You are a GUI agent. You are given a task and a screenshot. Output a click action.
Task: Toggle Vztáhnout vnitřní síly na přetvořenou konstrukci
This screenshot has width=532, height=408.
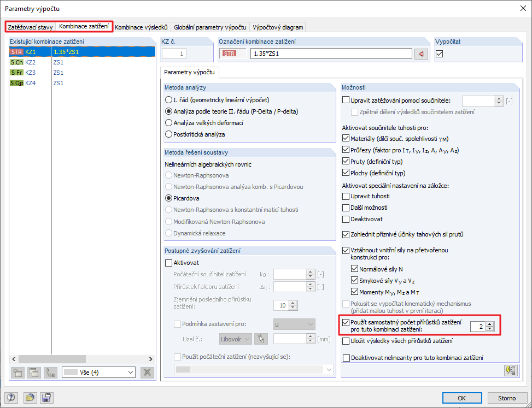346,250
